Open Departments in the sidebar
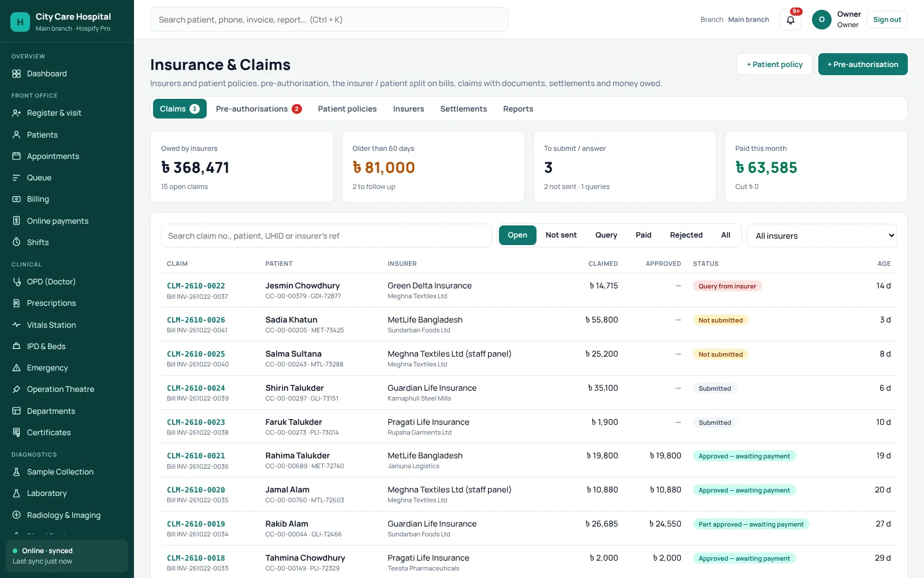 click(x=67, y=411)
